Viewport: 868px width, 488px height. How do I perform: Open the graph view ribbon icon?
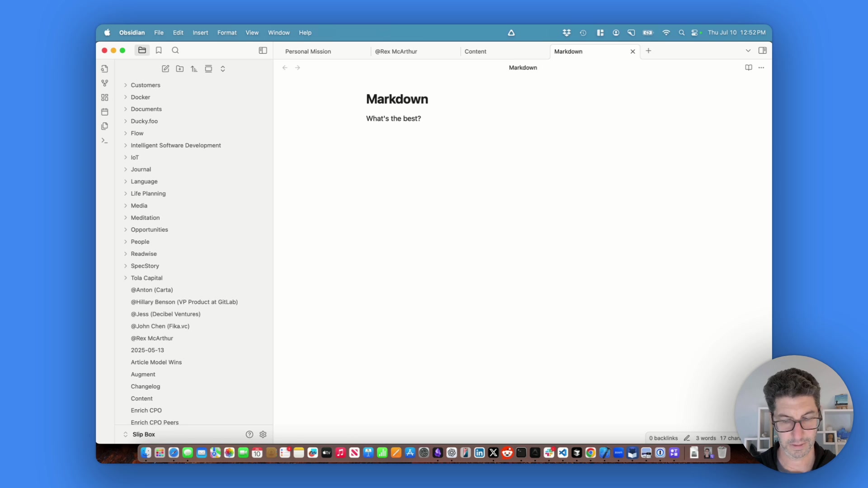104,83
